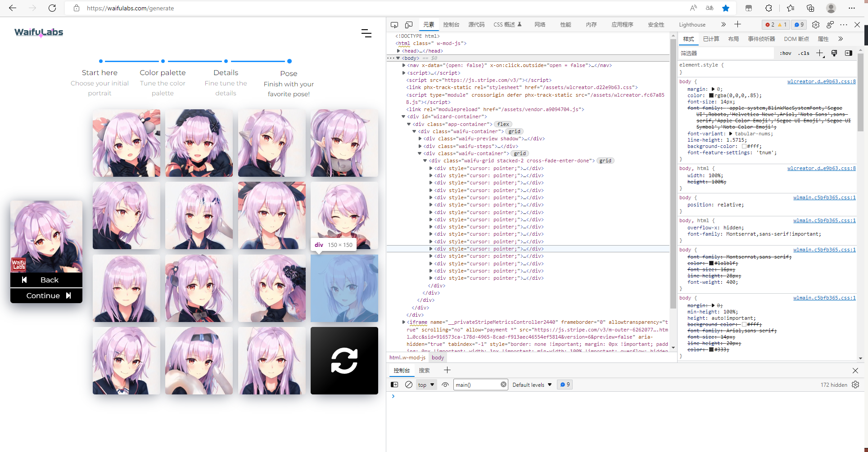Add a drawer tool with the plus icon
The height and width of the screenshot is (452, 868).
point(447,370)
